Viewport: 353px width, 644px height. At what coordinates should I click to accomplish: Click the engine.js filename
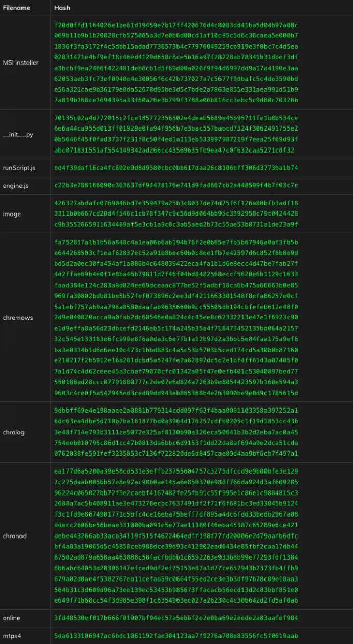click(x=15, y=185)
